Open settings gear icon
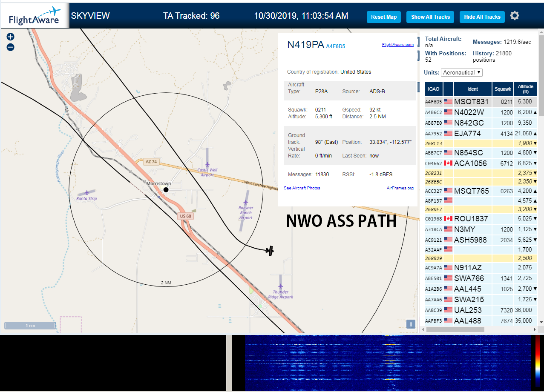The width and height of the screenshot is (544, 392). pyautogui.click(x=515, y=16)
